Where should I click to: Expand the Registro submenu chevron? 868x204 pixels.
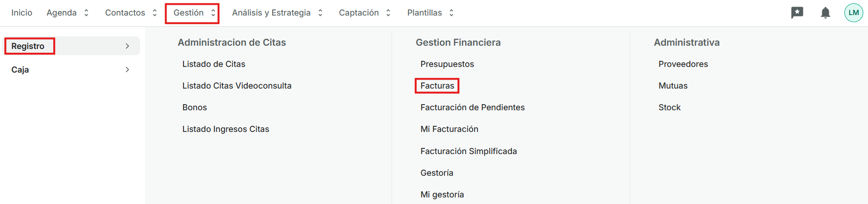pyautogui.click(x=127, y=46)
